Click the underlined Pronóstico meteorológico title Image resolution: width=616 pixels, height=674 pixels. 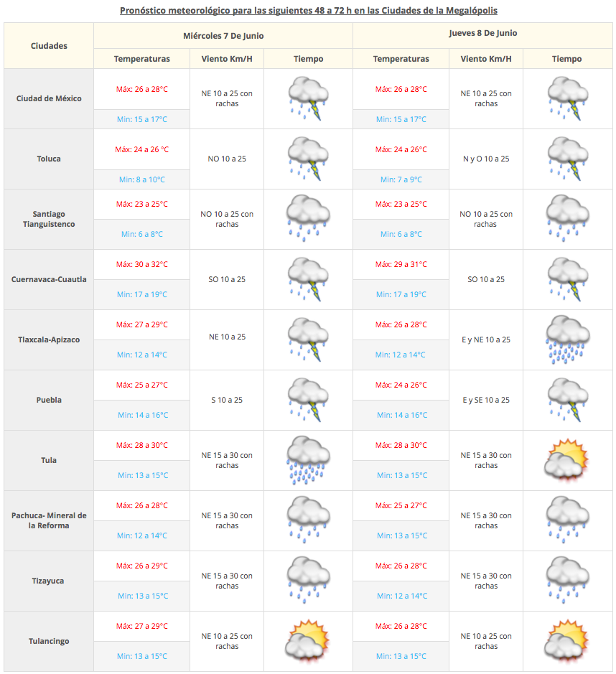click(x=309, y=11)
